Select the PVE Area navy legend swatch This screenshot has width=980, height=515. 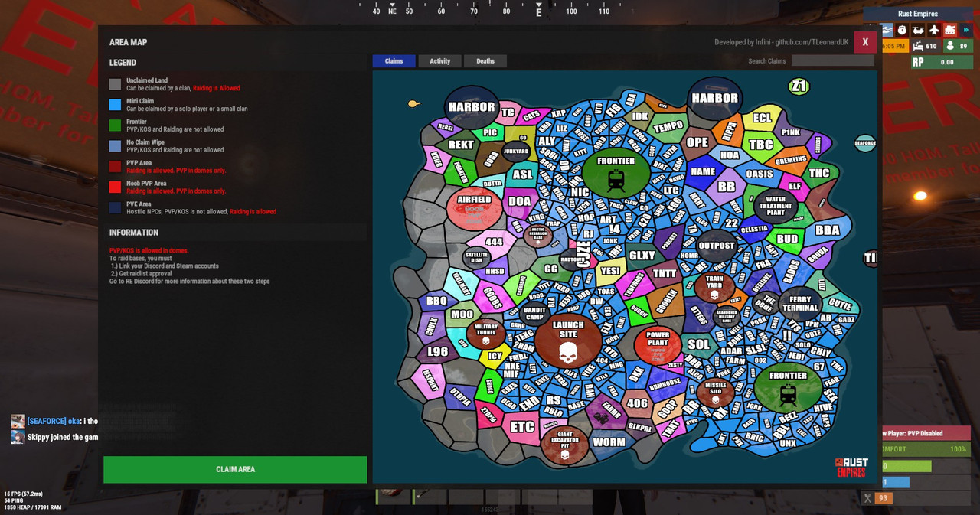tap(115, 207)
